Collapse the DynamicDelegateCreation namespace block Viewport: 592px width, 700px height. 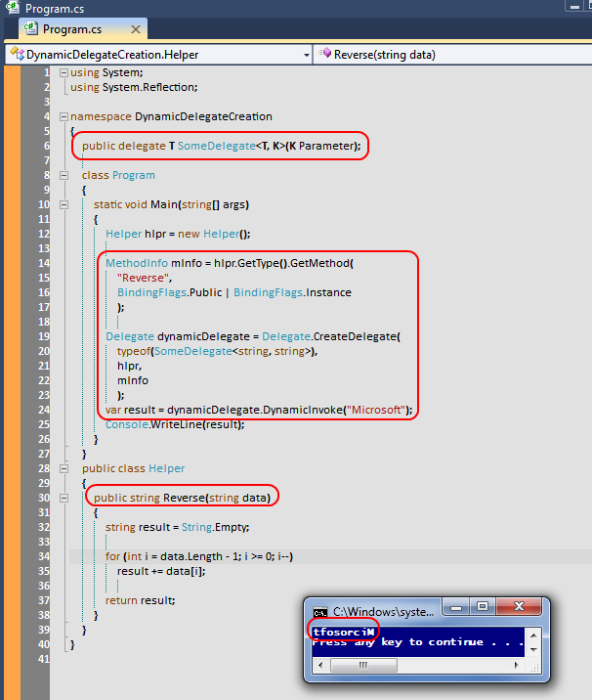63,116
